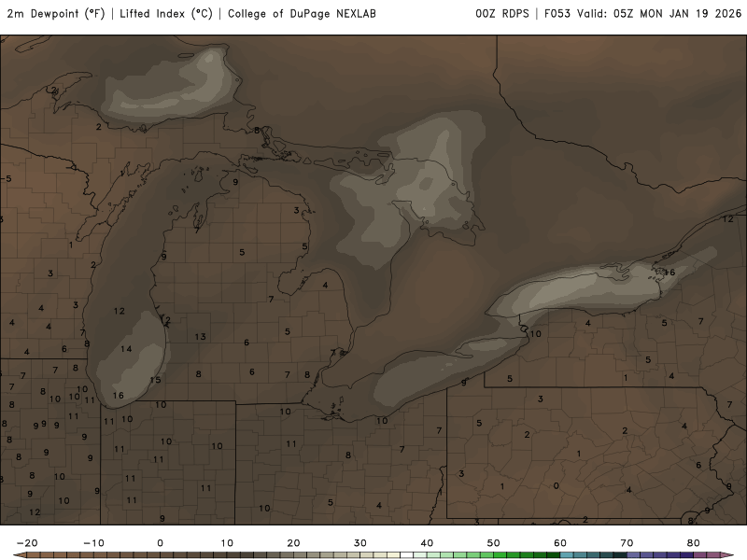Select the "05Z MON JAN 19 2026" valid time
747x560 pixels.
678,14
